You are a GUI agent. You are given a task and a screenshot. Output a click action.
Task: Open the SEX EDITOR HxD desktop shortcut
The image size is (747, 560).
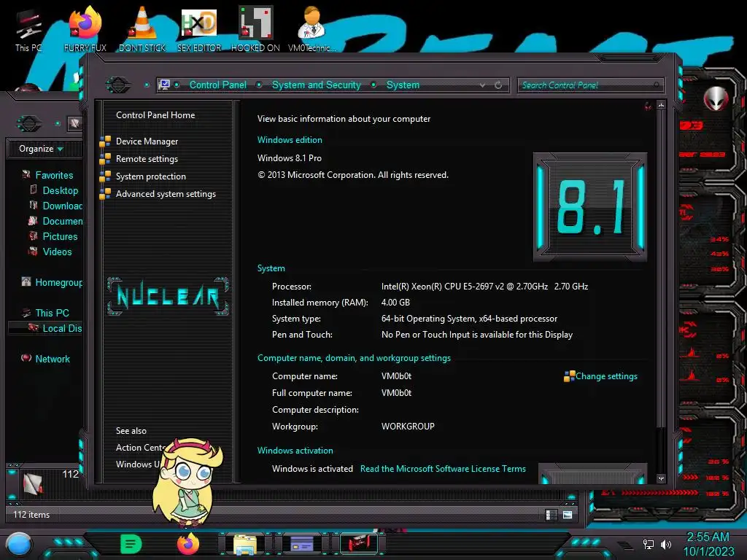click(x=199, y=29)
